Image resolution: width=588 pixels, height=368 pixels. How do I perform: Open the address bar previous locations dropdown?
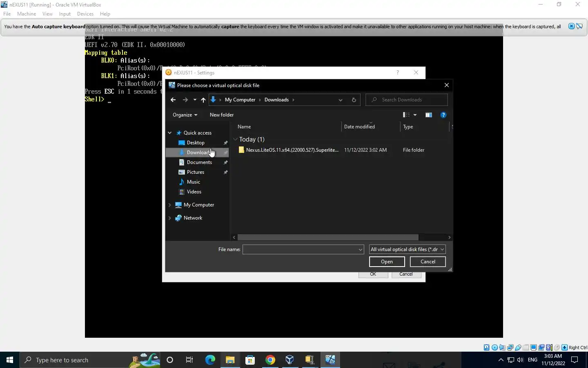pos(340,100)
